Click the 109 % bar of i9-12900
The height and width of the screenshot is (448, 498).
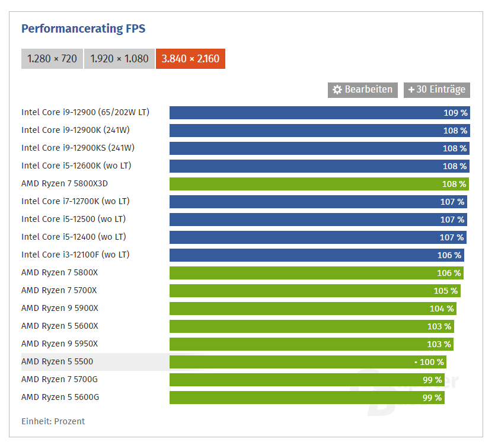coord(320,113)
